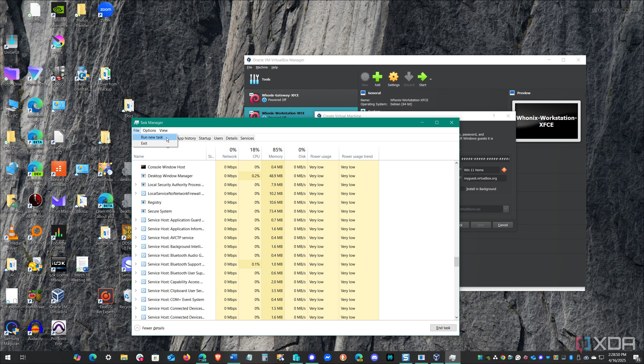Image resolution: width=644 pixels, height=364 pixels.
Task: Click the Settings gear icon in VirtualBox
Action: (x=393, y=77)
